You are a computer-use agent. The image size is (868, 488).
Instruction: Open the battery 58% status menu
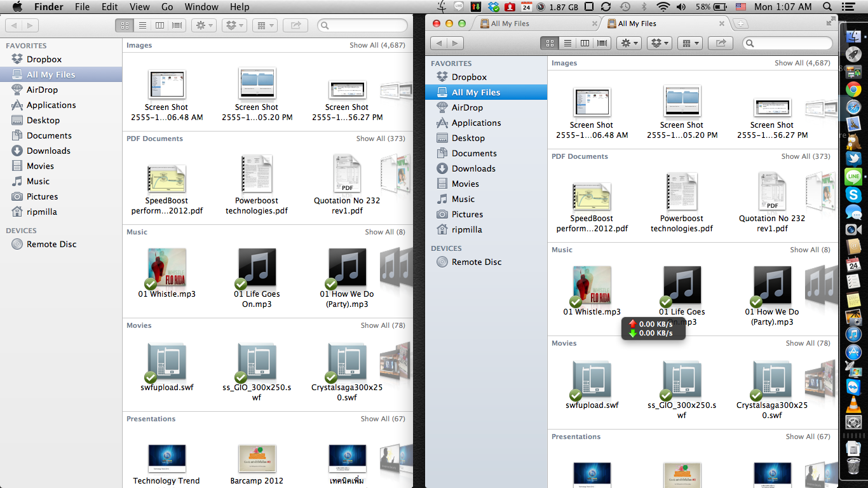pos(712,7)
